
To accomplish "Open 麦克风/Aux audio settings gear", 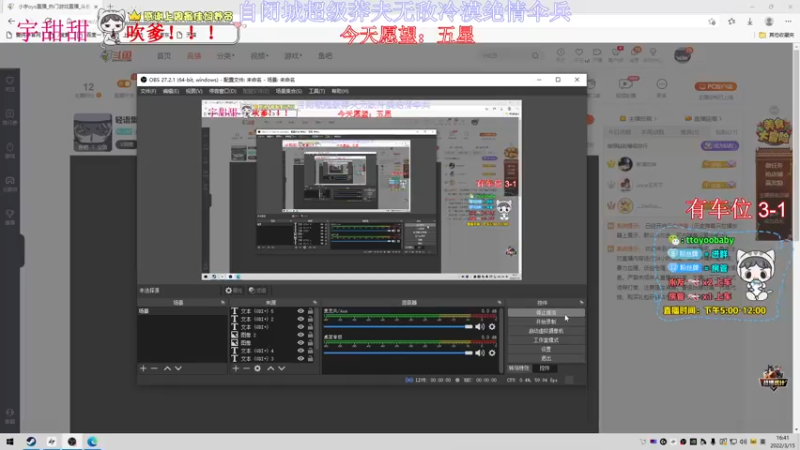I will click(x=492, y=327).
